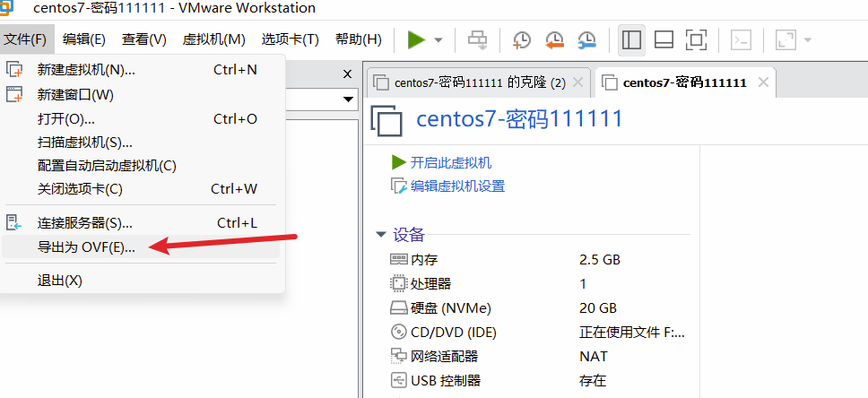Open the 编辑(E) menu

click(x=84, y=39)
